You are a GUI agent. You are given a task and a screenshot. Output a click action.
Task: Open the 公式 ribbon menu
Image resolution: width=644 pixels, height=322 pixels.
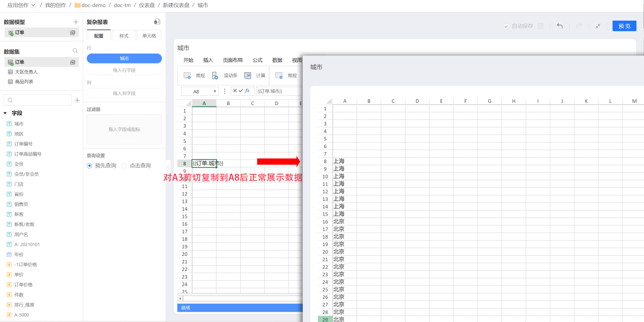[x=258, y=60]
